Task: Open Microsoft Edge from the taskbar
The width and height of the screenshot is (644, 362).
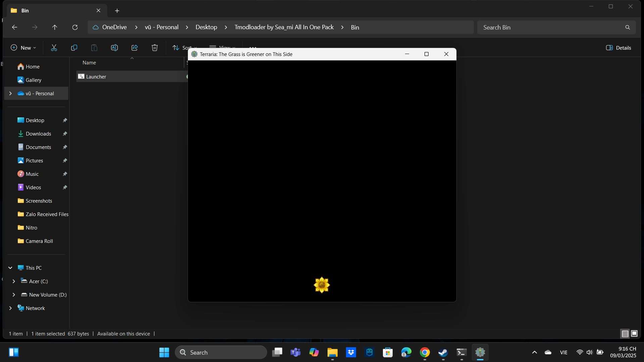Action: coord(406,352)
